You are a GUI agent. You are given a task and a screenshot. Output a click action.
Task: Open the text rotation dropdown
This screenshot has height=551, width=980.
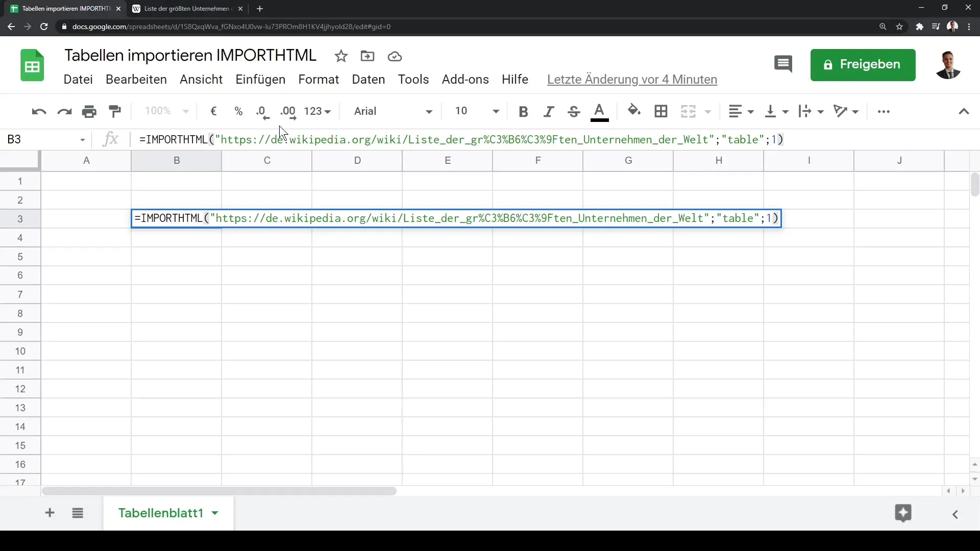click(x=846, y=111)
